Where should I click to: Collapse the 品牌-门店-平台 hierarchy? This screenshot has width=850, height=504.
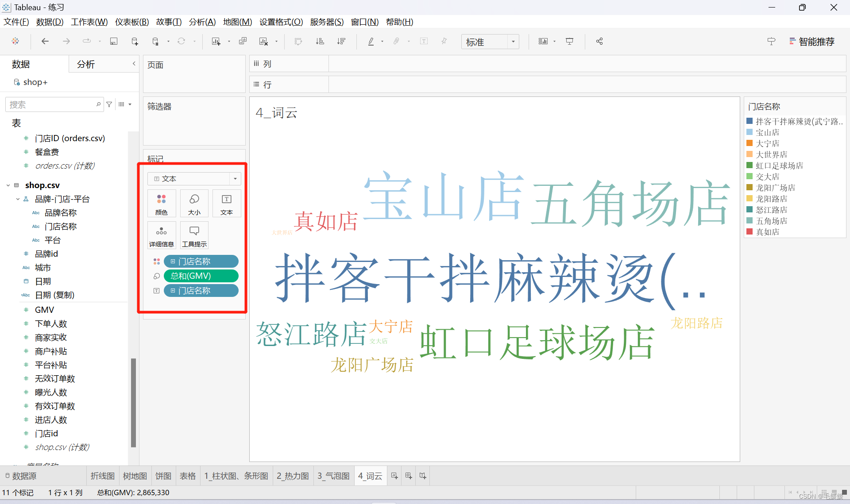[18, 199]
